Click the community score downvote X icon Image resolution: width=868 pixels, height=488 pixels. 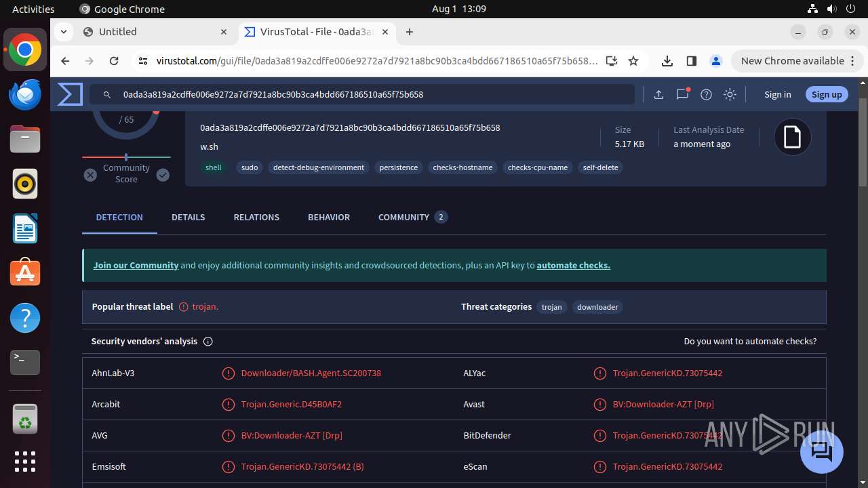[x=90, y=175]
